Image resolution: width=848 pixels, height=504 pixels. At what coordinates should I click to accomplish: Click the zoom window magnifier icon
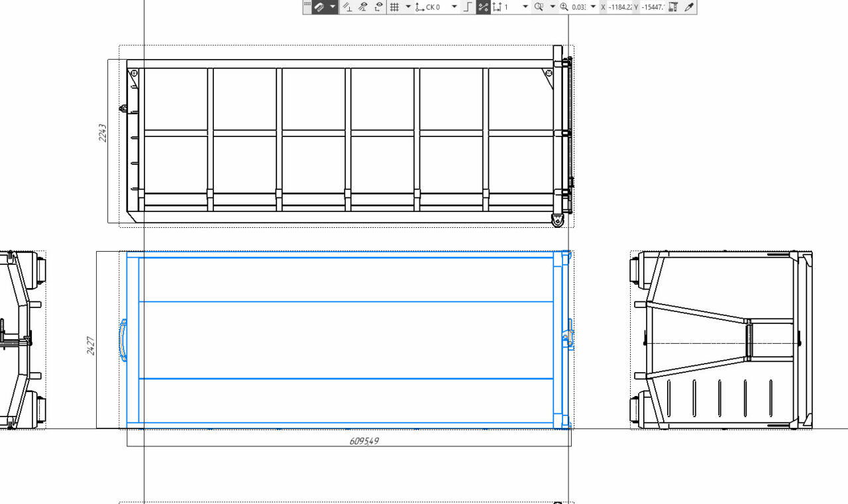[539, 7]
